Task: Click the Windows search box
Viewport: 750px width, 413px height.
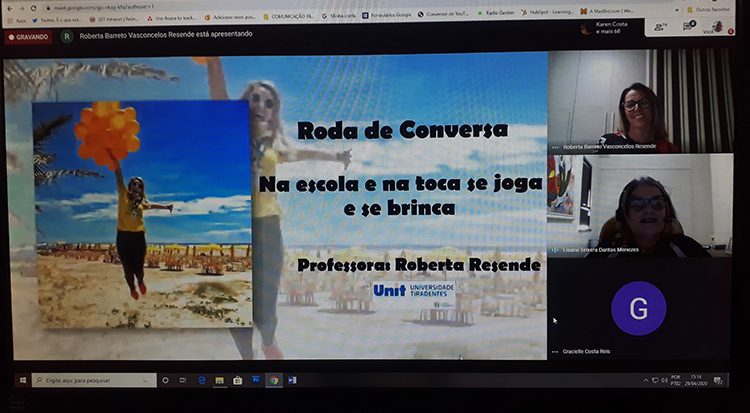Action: (93, 380)
